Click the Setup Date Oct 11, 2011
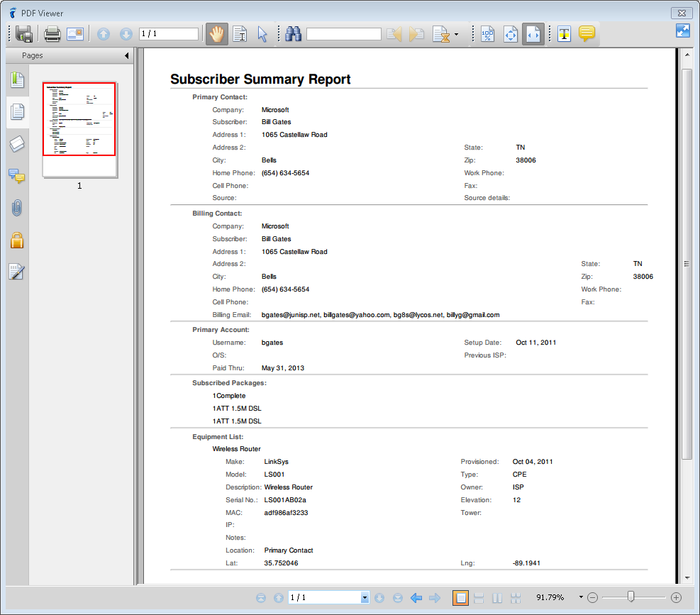The image size is (700, 615). click(x=535, y=343)
